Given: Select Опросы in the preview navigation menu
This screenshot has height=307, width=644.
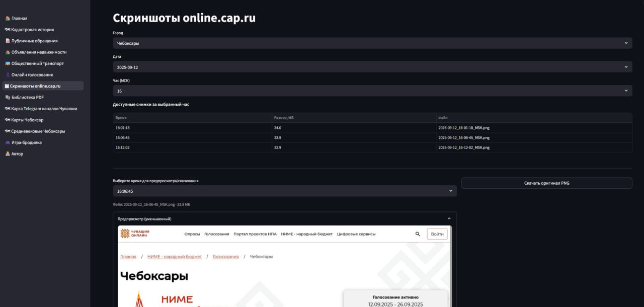Looking at the screenshot, I should click(x=192, y=234).
